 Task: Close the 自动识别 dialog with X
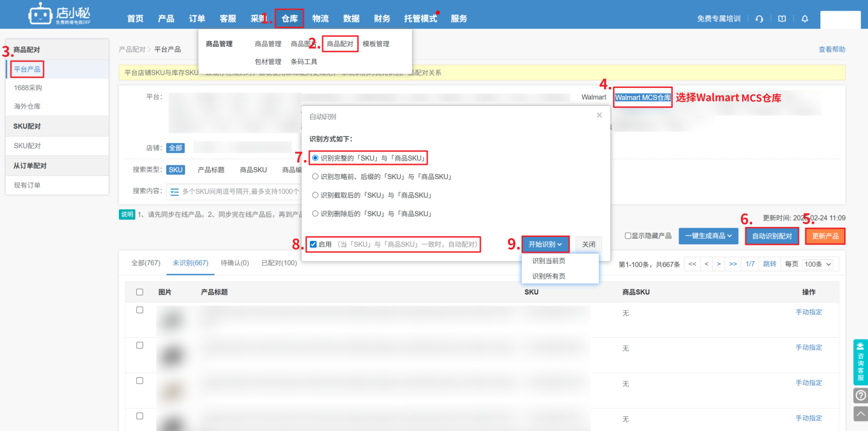tap(599, 115)
